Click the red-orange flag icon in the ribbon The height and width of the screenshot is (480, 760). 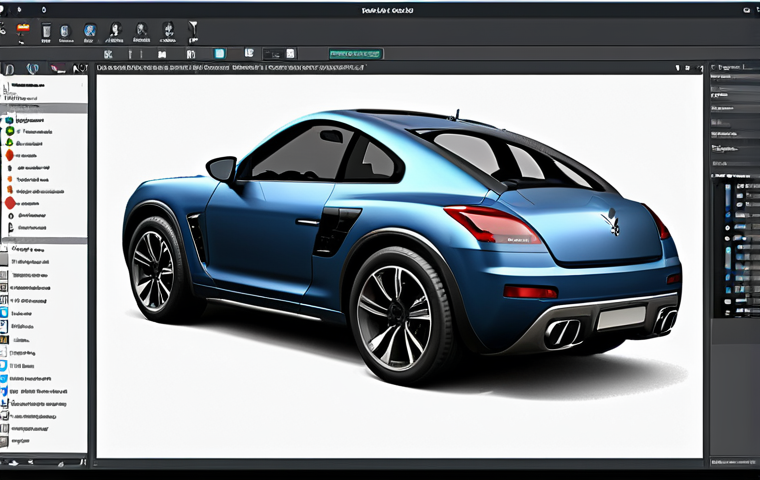(23, 29)
